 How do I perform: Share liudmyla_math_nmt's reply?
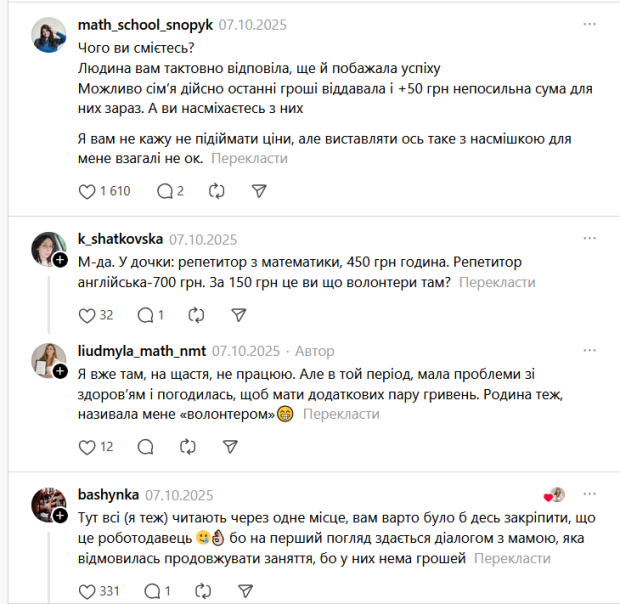tap(238, 447)
